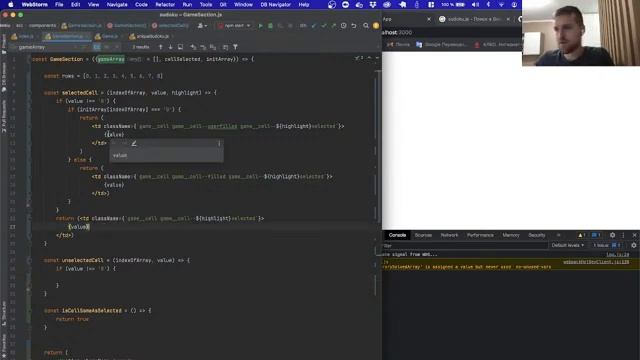The height and width of the screenshot is (360, 640).
Task: Switch to the sudoku.js browser tab
Action: 473,19
